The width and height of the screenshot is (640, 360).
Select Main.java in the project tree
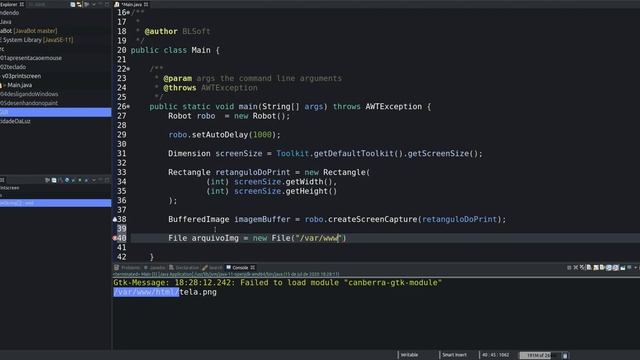tap(20, 85)
